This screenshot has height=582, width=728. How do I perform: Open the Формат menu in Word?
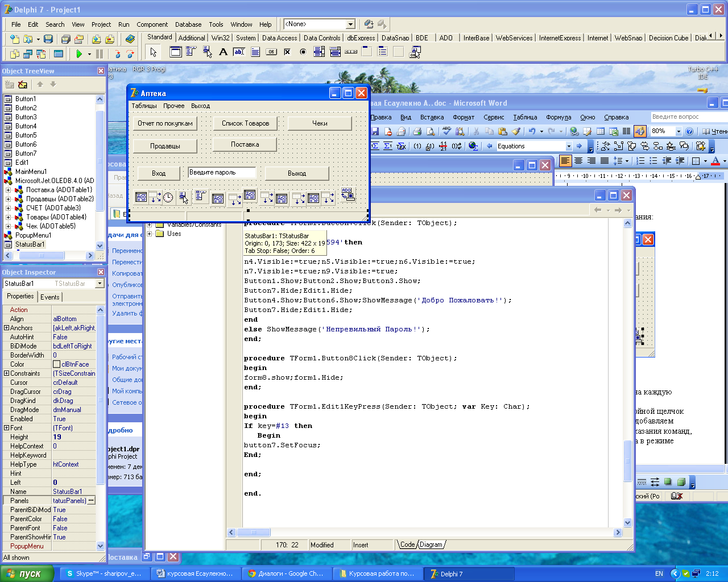(x=464, y=117)
